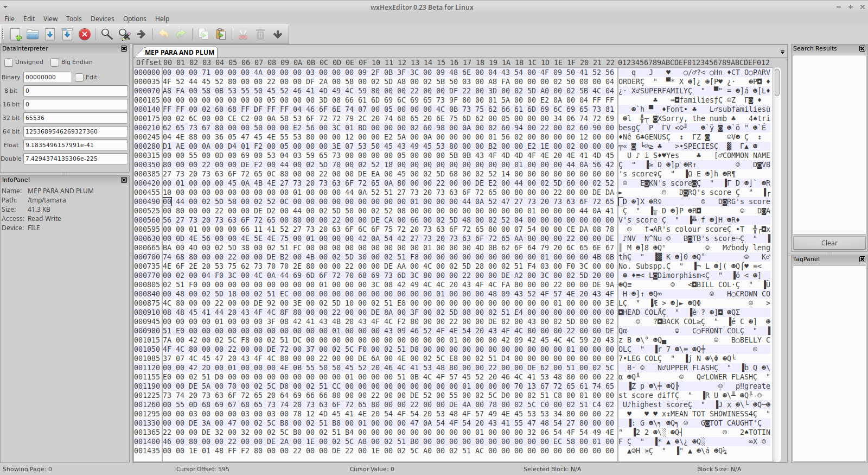Click the 32 bit value field

click(75, 118)
